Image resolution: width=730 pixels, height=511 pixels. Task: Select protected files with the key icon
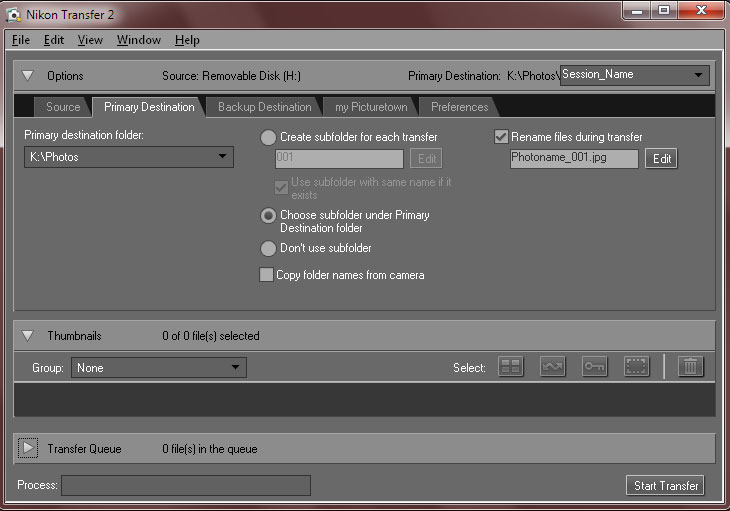click(595, 366)
